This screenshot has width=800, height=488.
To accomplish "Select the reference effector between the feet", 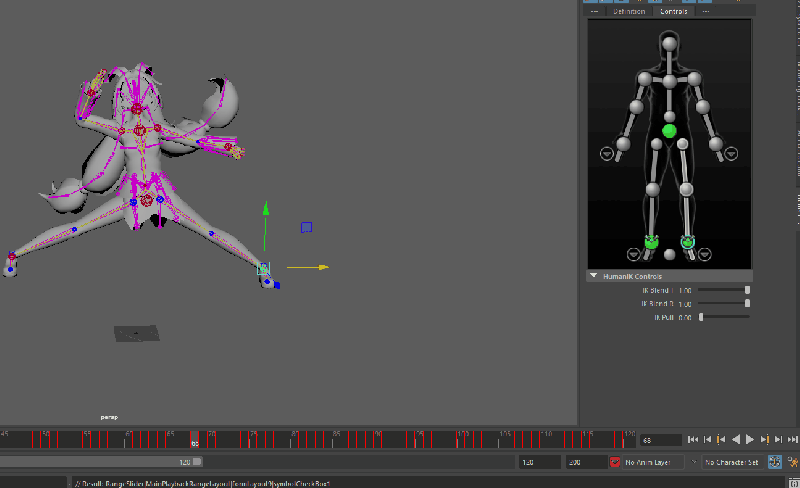I will coord(669,254).
